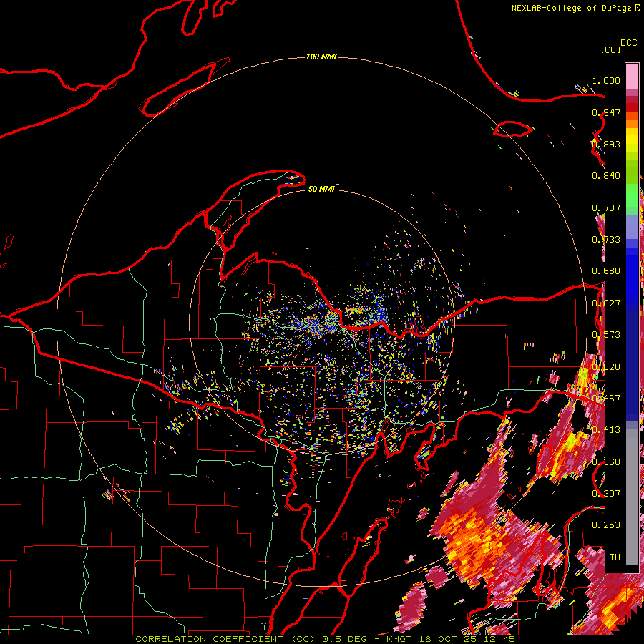This screenshot has width=644, height=644.
Task: Click the pink segment of the color bar
Action: [x=632, y=76]
